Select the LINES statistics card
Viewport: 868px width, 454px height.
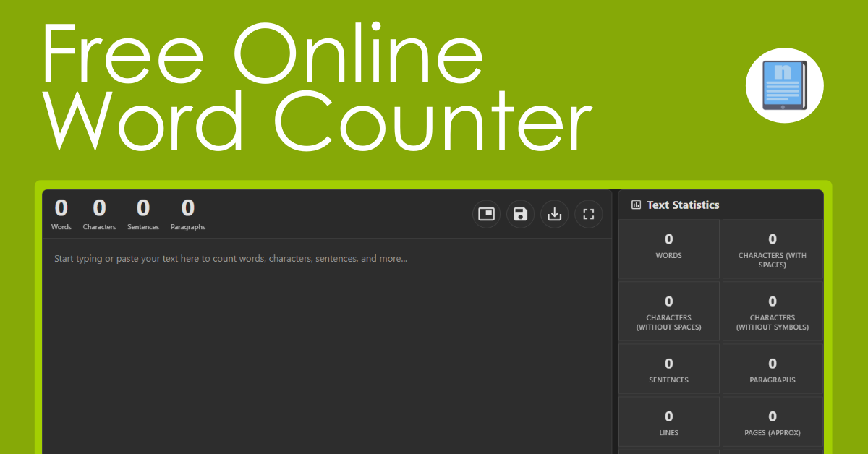click(669, 422)
